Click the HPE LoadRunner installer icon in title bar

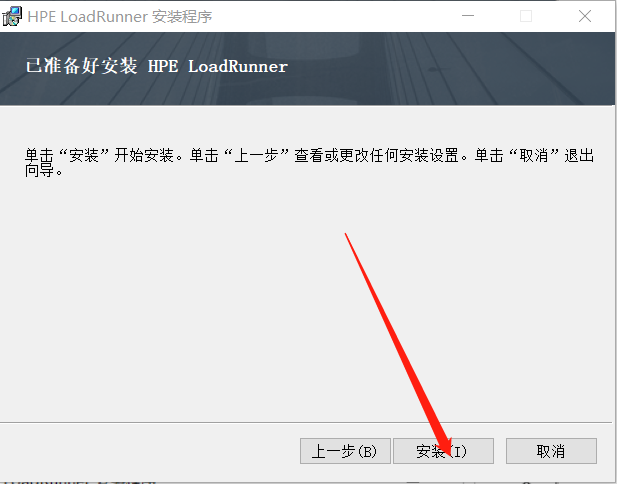12,17
